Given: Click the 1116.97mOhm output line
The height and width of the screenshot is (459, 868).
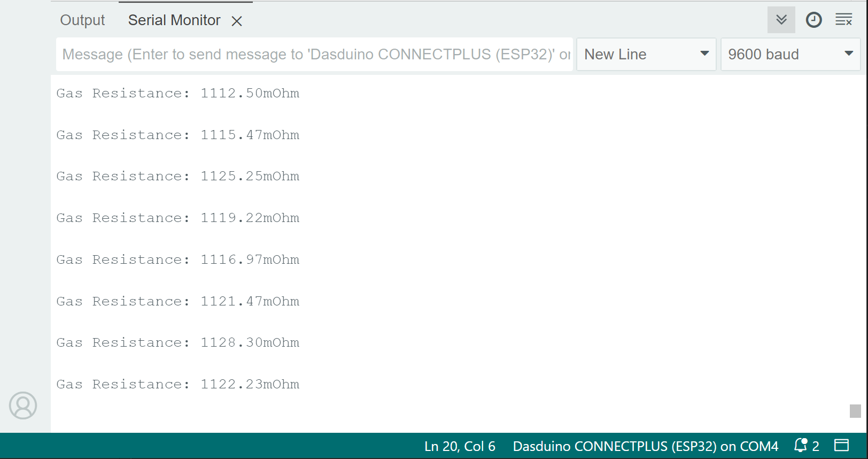Looking at the screenshot, I should [x=177, y=259].
